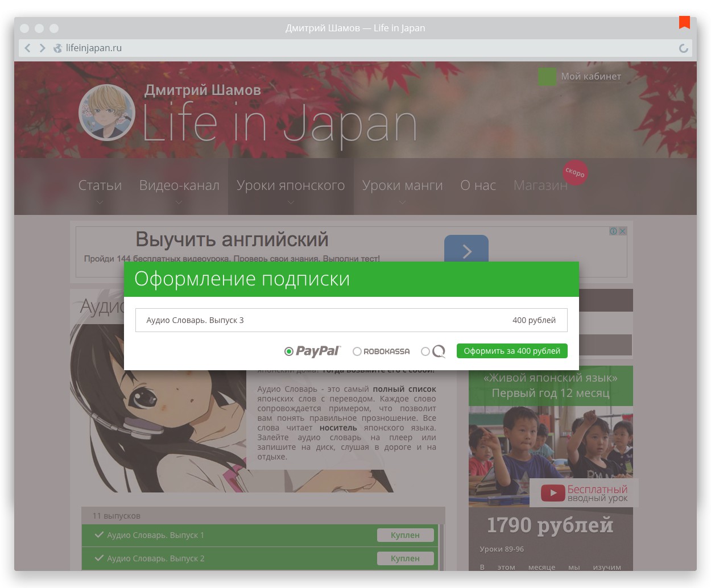This screenshot has width=711, height=588.
Task: Click Аудио Словарь. Выпуск 2 row text
Action: click(x=155, y=558)
